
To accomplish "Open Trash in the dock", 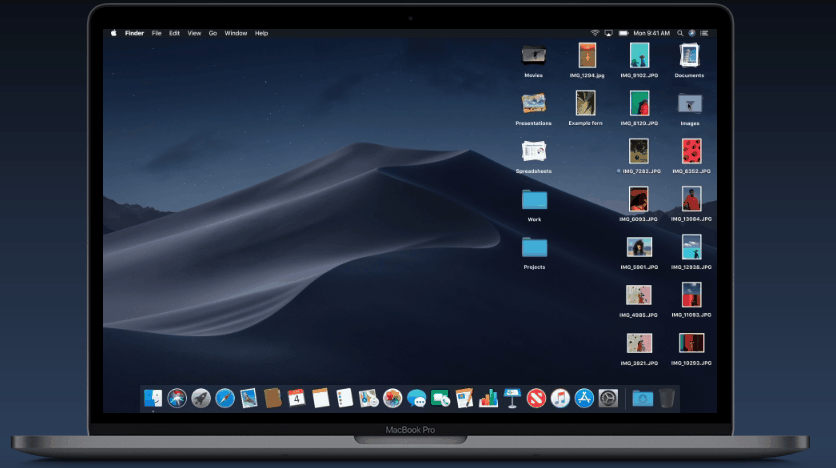I will tap(667, 398).
